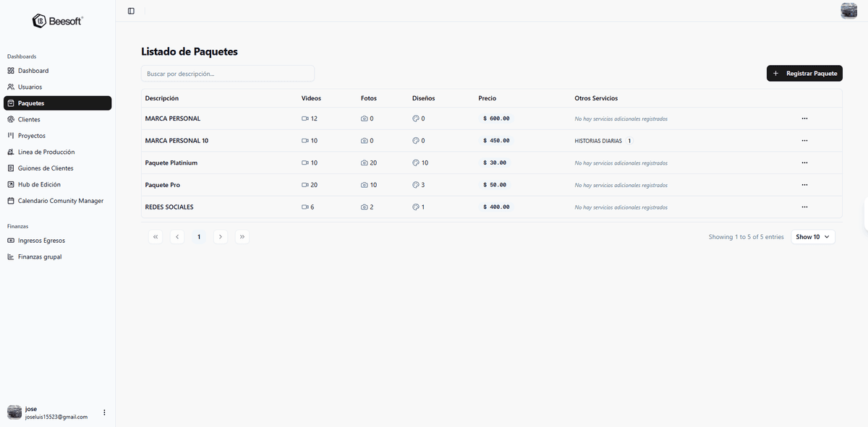Open the Proyectos panel icon
Screen dimensions: 868x427
click(x=11, y=135)
